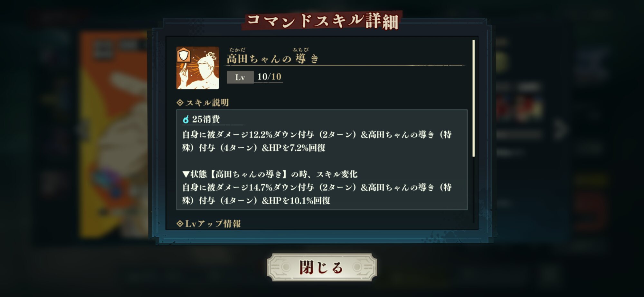Click the diamond icon before スキル説明

pos(180,103)
